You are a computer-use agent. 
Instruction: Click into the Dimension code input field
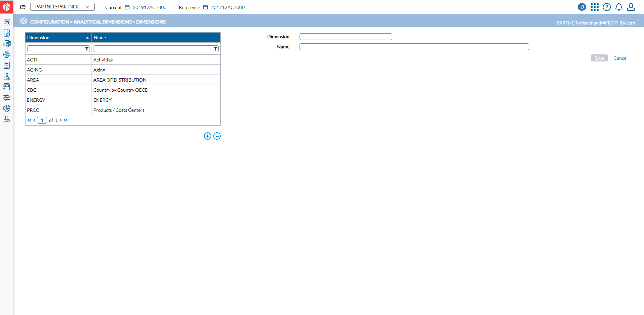coord(345,37)
